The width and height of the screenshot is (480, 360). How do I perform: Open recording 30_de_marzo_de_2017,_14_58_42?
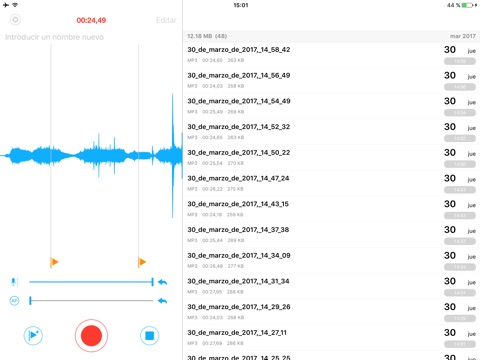coord(332,55)
